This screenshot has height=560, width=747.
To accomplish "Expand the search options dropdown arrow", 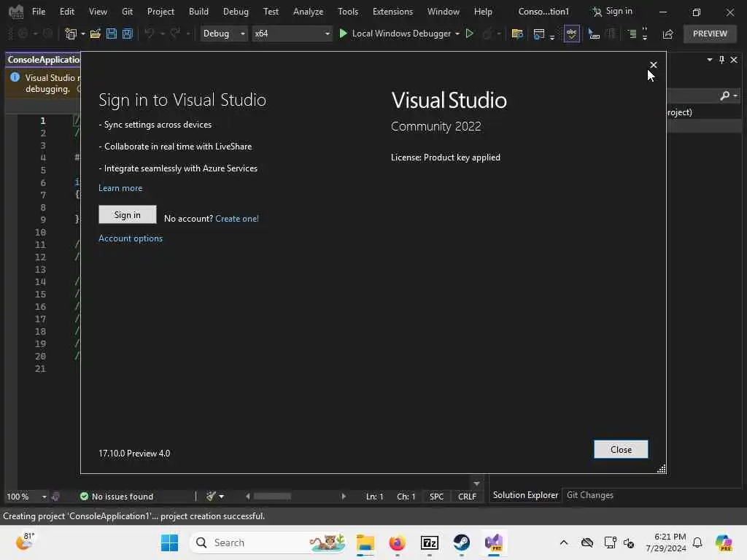I will [735, 96].
